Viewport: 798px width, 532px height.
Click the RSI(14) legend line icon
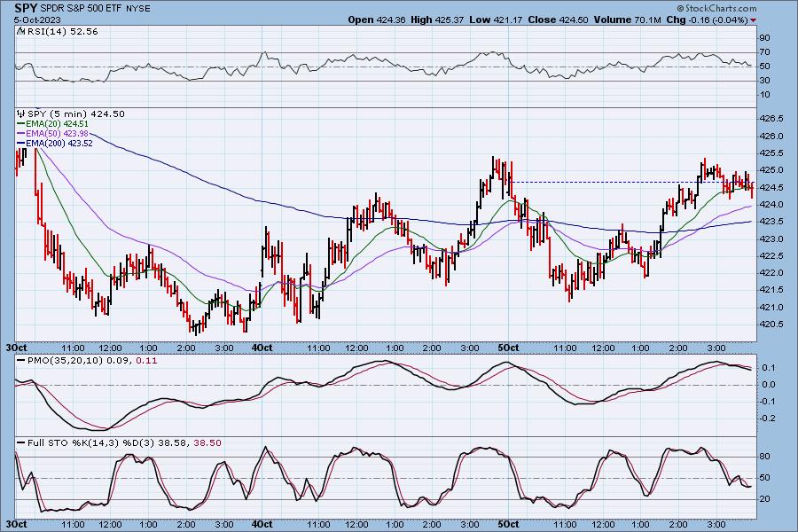point(20,31)
